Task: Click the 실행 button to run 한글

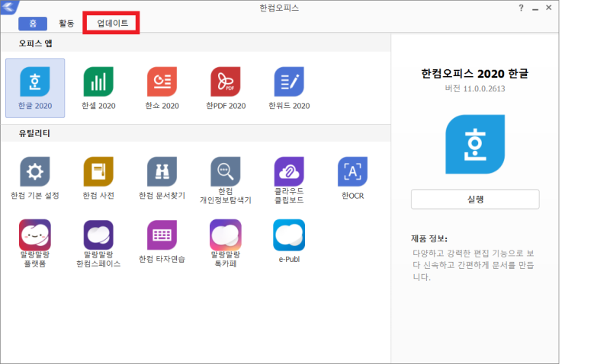Action: coord(475,200)
